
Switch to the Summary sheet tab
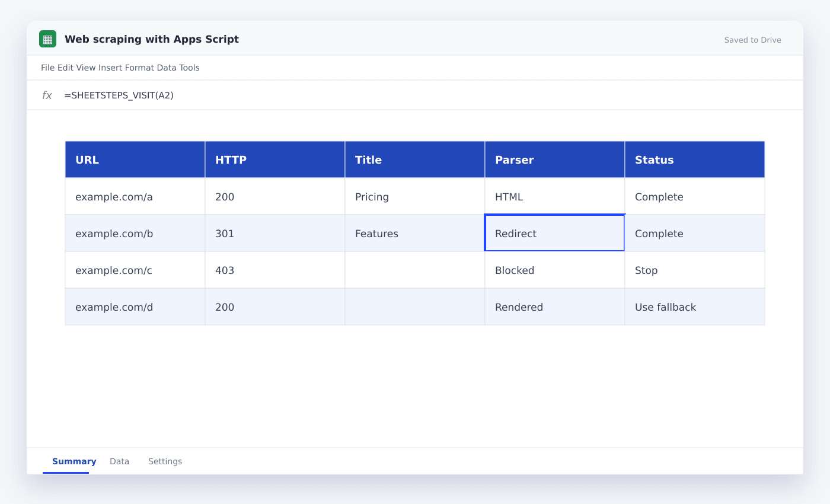coord(74,461)
